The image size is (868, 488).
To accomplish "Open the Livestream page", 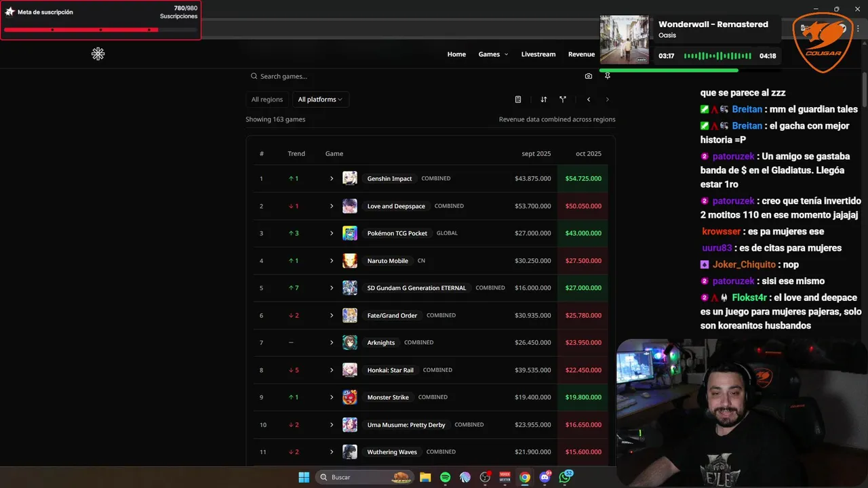I will [x=538, y=54].
